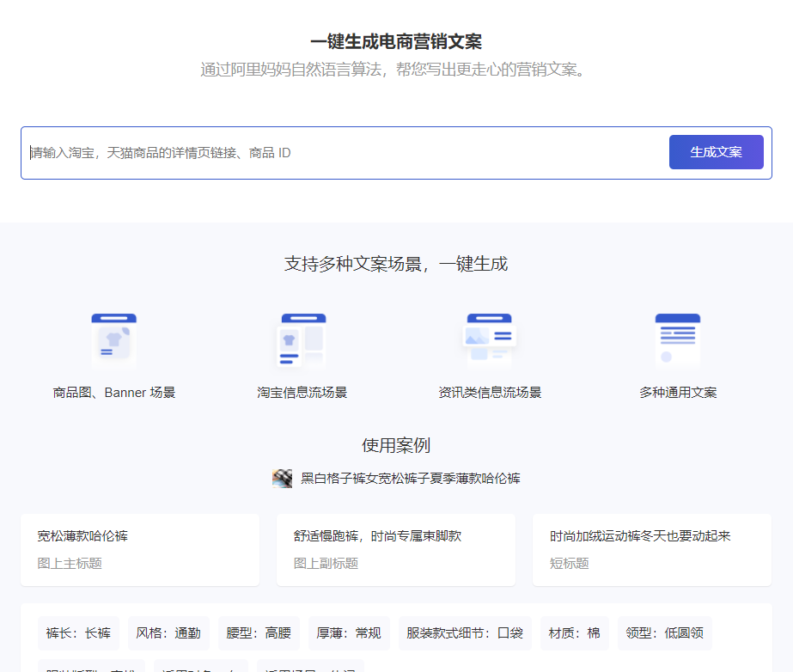Screen dimensions: 793x672
Task: Click the checkered pants product thumbnail icon
Action: point(283,478)
